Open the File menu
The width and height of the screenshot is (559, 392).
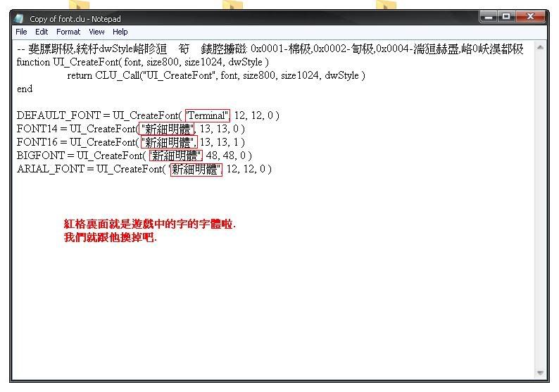pyautogui.click(x=21, y=32)
